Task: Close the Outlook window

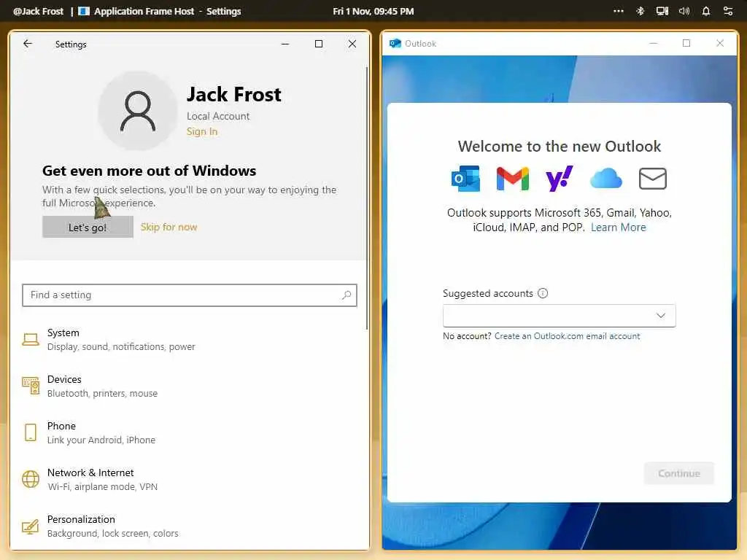Action: click(x=720, y=43)
